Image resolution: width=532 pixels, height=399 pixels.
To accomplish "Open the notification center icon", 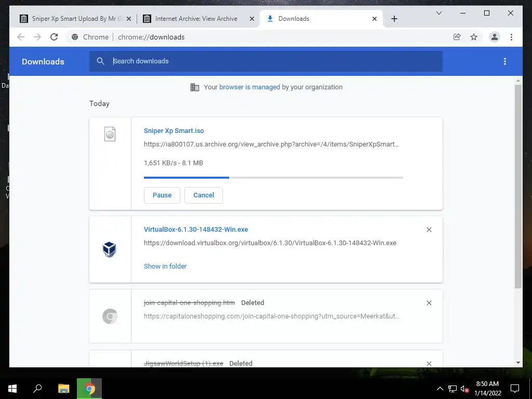I will pyautogui.click(x=515, y=389).
